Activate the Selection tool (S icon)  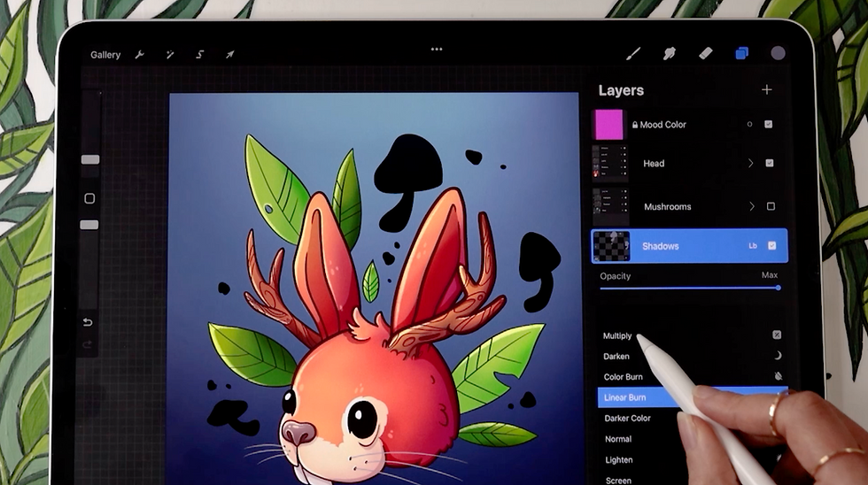tap(200, 54)
